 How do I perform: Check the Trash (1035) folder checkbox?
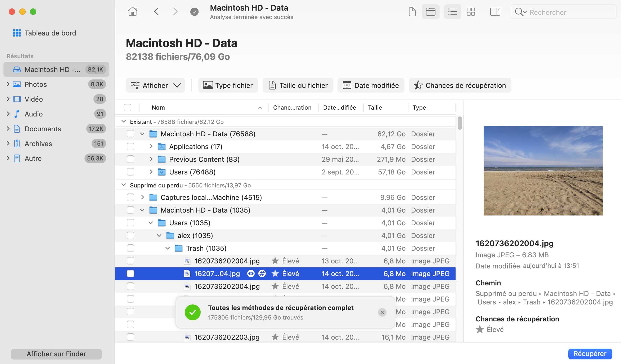(130, 248)
